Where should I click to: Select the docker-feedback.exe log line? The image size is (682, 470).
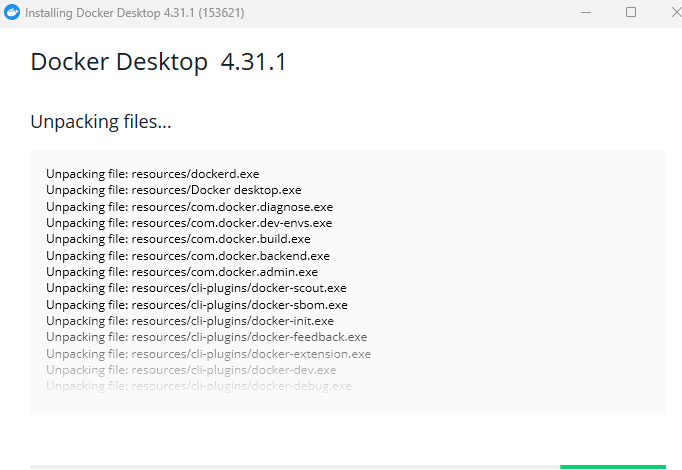207,337
